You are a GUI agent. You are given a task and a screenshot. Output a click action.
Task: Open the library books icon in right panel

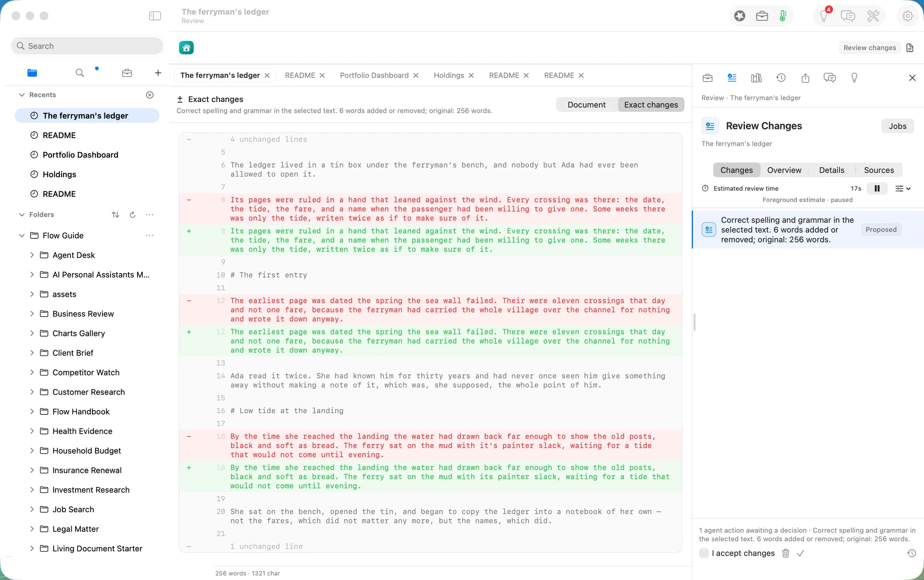pyautogui.click(x=756, y=78)
